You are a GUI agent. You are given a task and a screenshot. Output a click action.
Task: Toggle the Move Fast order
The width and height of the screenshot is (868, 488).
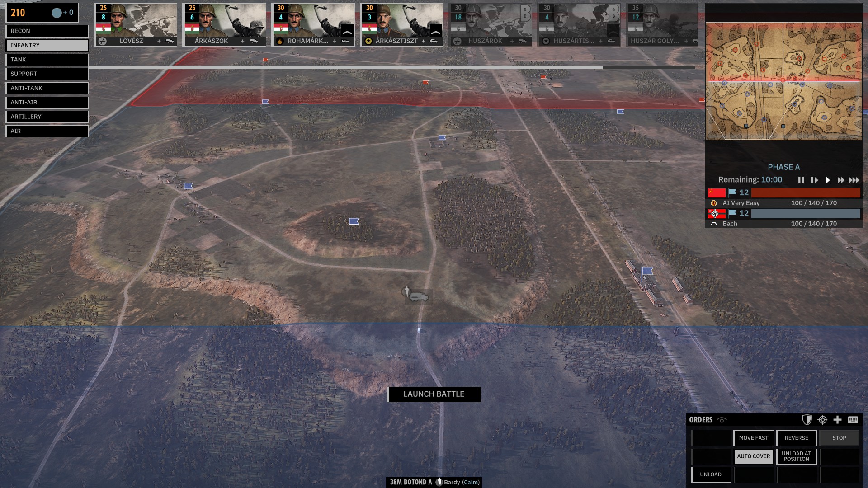click(753, 438)
